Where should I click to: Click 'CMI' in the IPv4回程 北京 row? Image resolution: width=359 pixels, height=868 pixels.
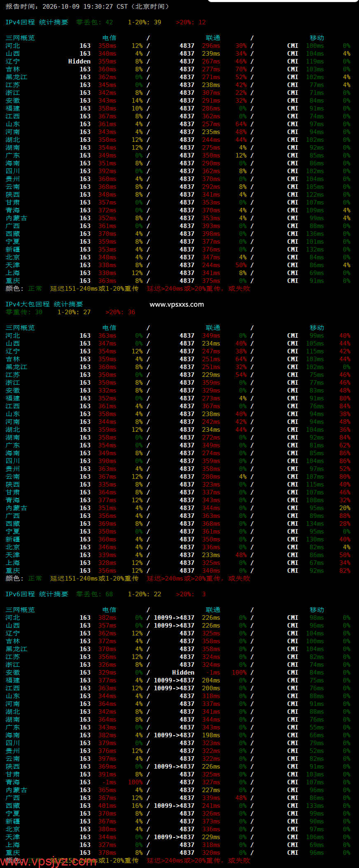(x=293, y=257)
